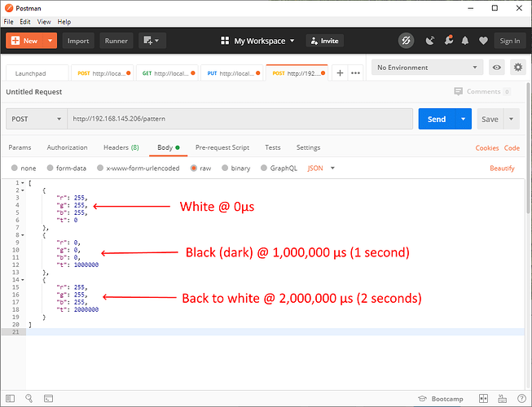Save the request

click(x=490, y=119)
